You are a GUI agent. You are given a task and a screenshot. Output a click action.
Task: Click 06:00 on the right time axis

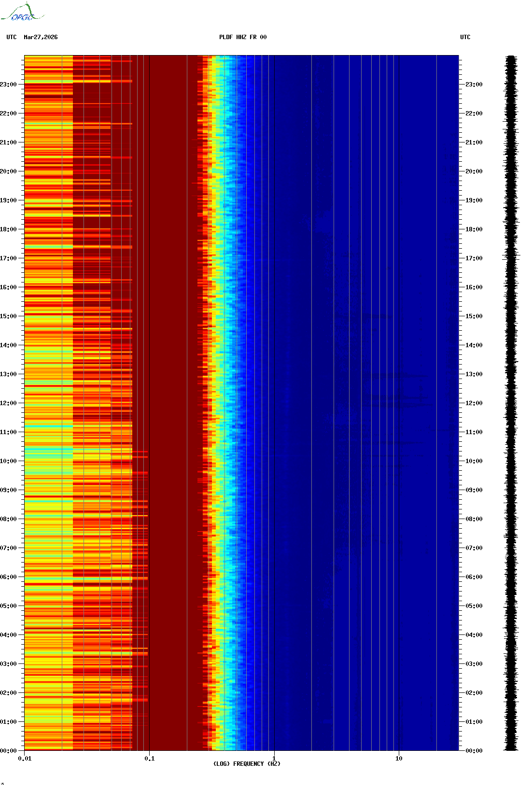coord(474,577)
